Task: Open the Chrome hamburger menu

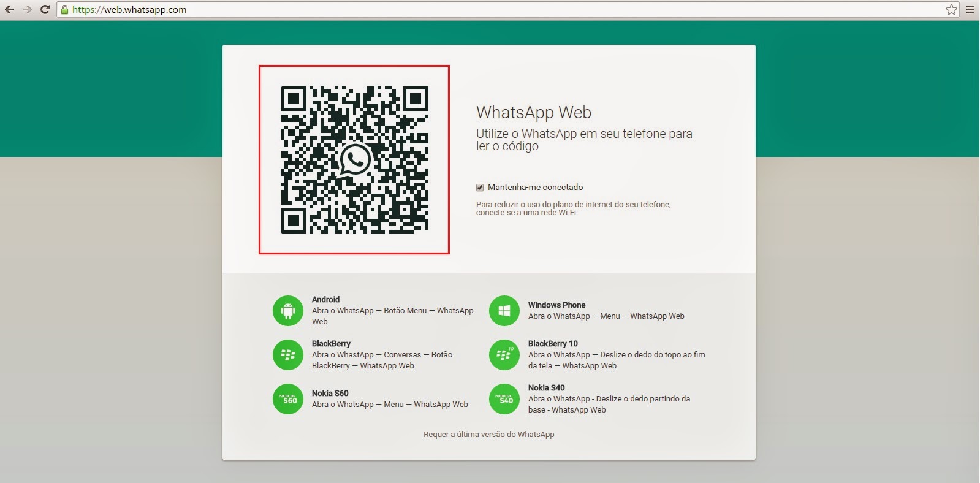Action: pos(970,9)
